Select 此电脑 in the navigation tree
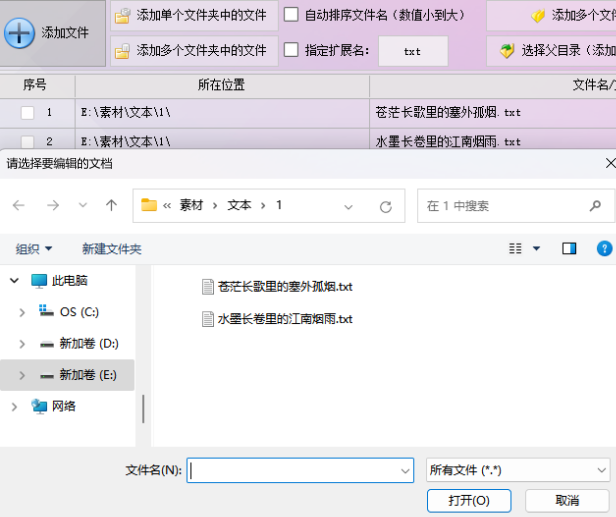 pos(70,280)
